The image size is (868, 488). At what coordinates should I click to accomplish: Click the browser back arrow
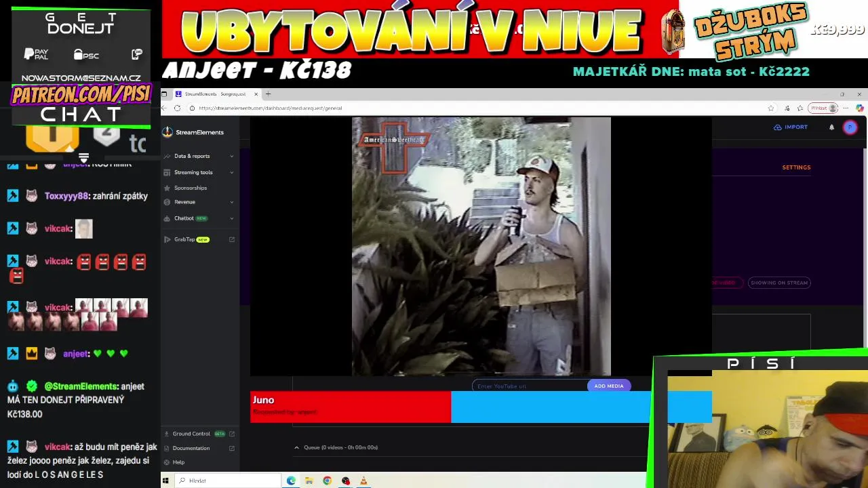click(163, 108)
